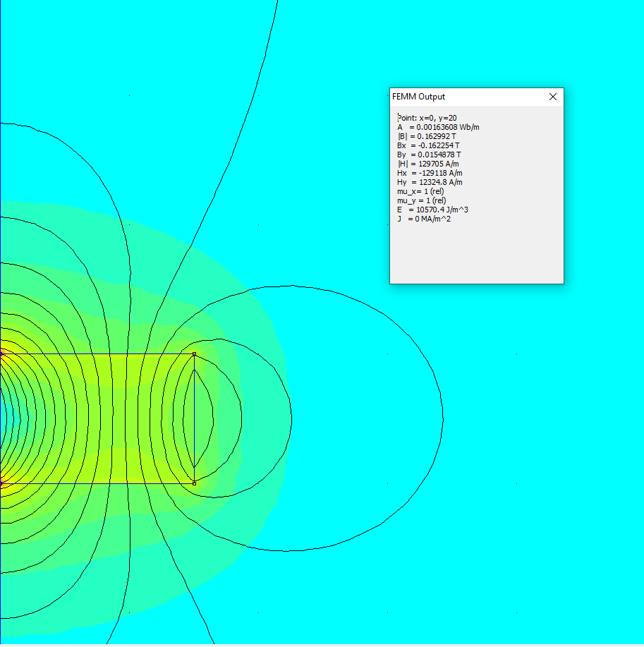Click the magnet's upper-right corner node
Image resolution: width=644 pixels, height=647 pixels.
pos(194,354)
